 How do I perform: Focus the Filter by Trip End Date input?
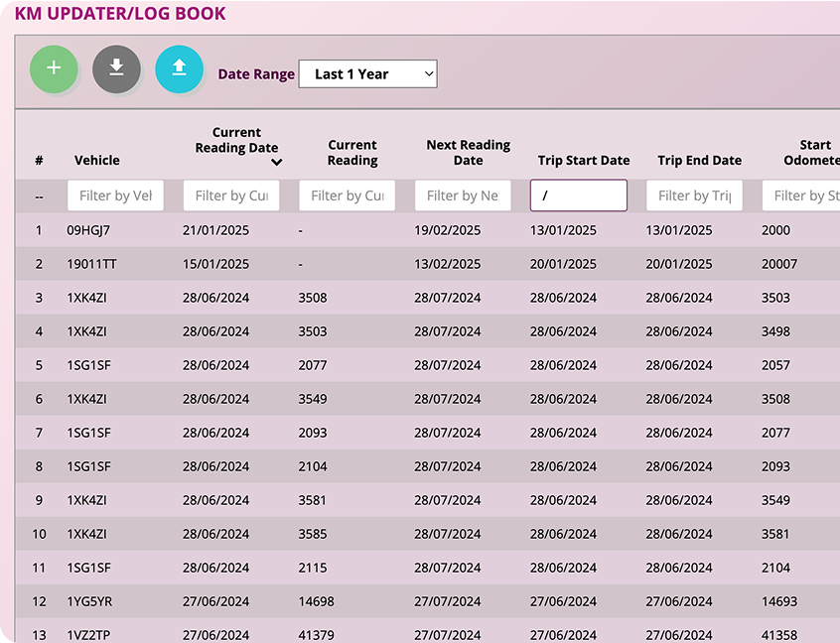pos(694,195)
